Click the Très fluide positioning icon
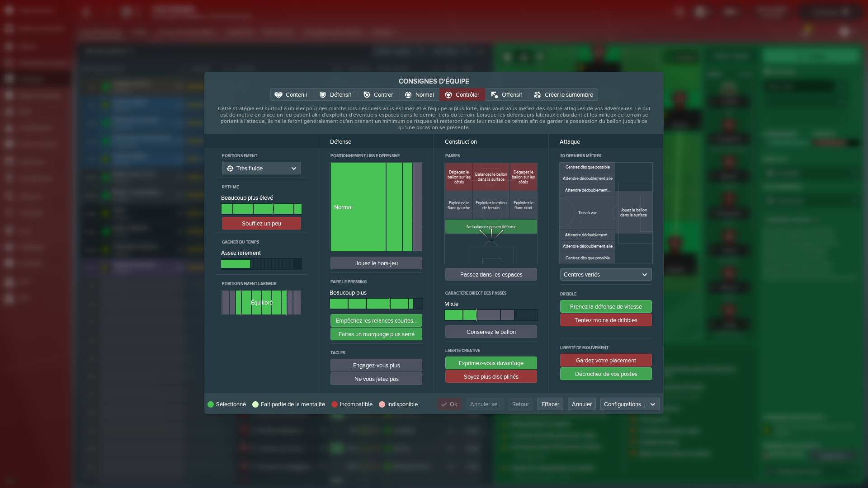Image resolution: width=868 pixels, height=488 pixels. [x=230, y=169]
